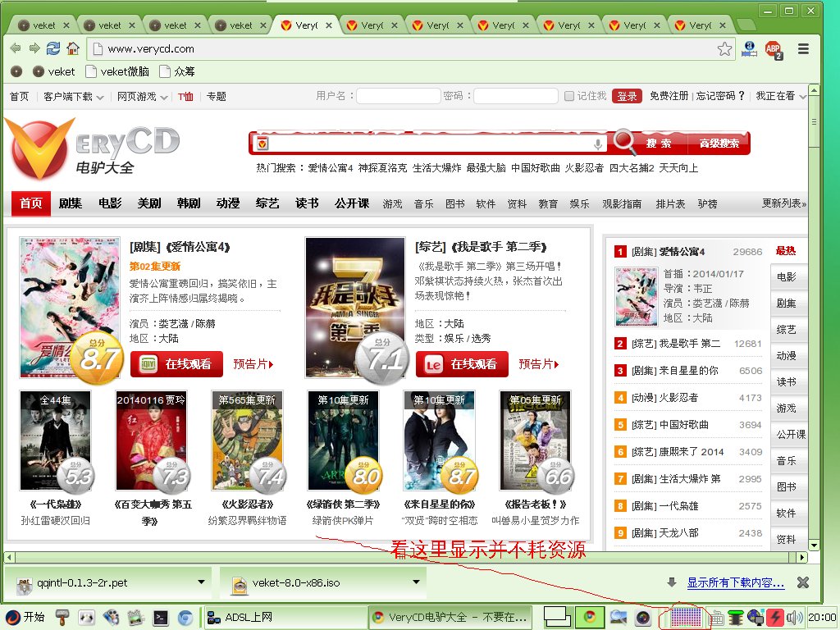The width and height of the screenshot is (840, 630).
Task: Open the 绿箭侠 第二季 poster thumbnail
Action: (343, 440)
